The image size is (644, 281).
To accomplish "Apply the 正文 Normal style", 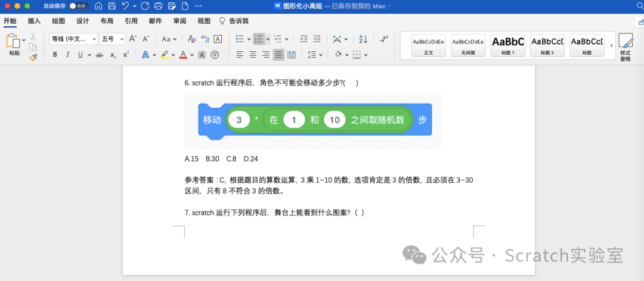I will [x=428, y=45].
